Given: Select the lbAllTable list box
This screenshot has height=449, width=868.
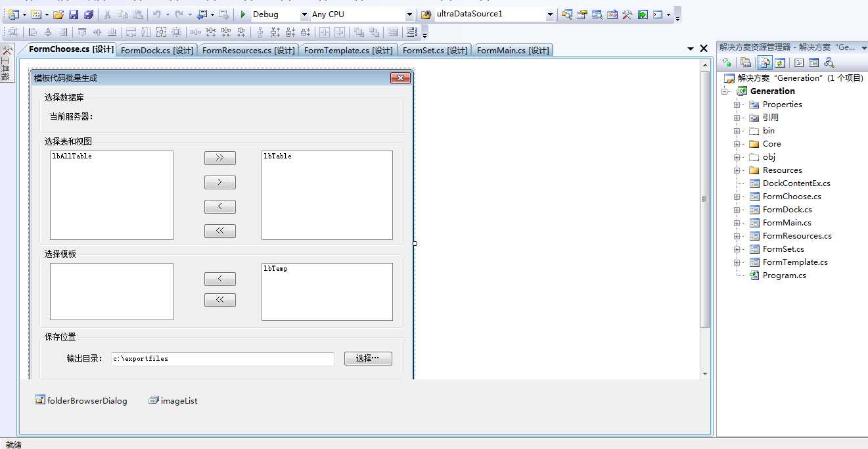Looking at the screenshot, I should (x=112, y=195).
